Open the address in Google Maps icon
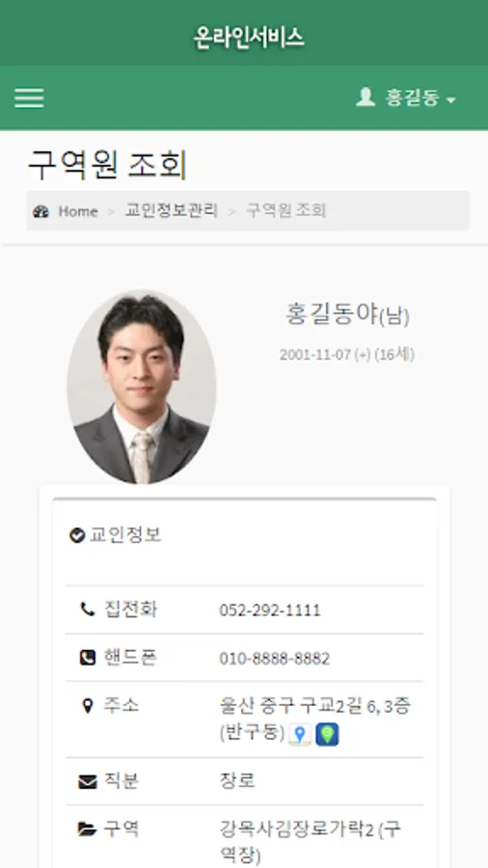 tap(300, 735)
